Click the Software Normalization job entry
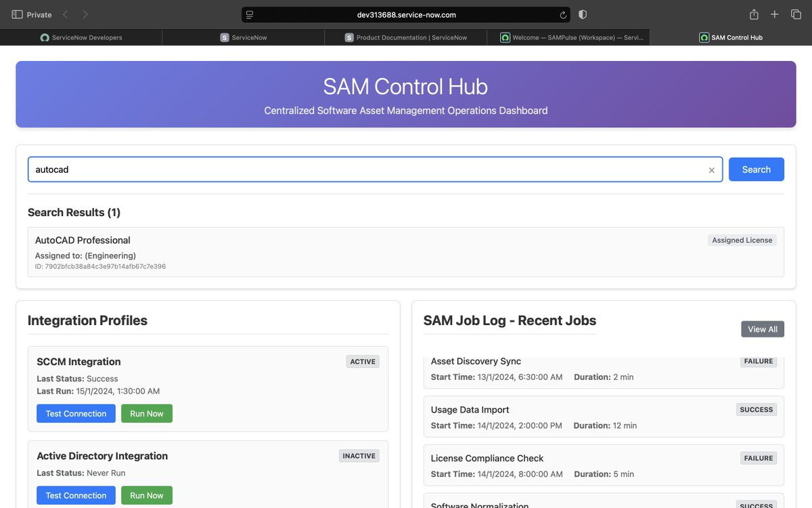 [604, 503]
